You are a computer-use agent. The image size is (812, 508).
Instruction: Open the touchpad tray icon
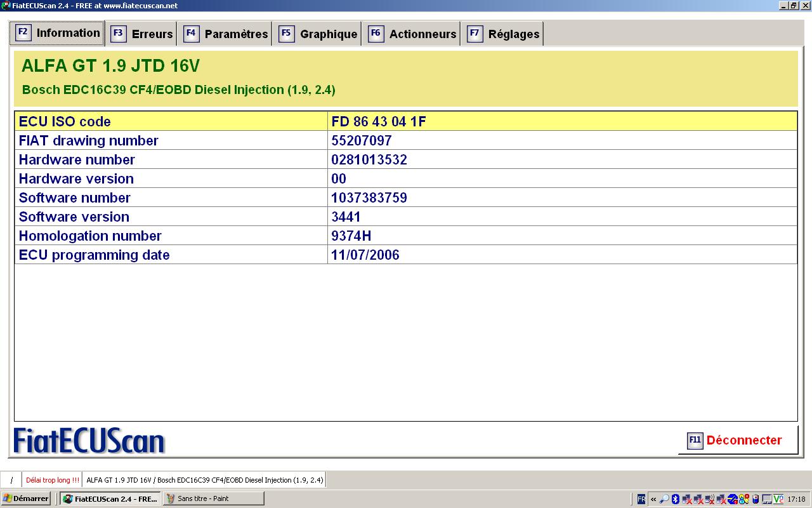[767, 499]
